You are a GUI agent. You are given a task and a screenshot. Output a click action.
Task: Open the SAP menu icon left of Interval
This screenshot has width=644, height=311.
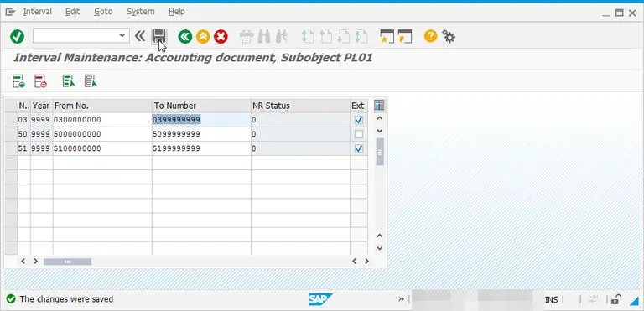[10, 12]
